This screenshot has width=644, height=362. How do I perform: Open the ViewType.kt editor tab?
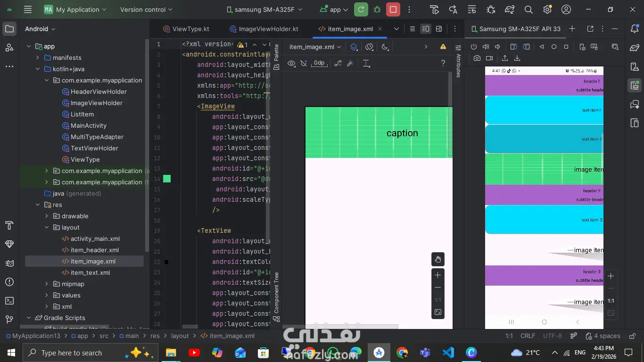(x=190, y=29)
